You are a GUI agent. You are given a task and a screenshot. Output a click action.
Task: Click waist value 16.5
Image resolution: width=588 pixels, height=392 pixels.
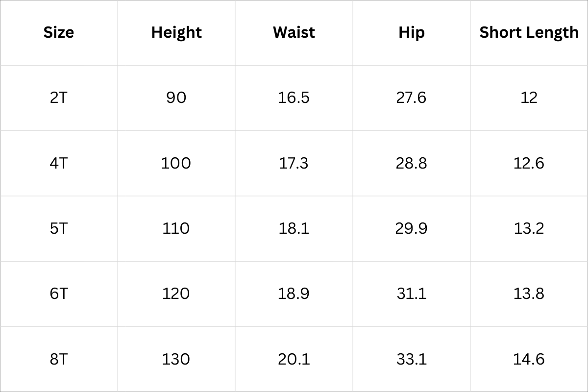coord(294,98)
